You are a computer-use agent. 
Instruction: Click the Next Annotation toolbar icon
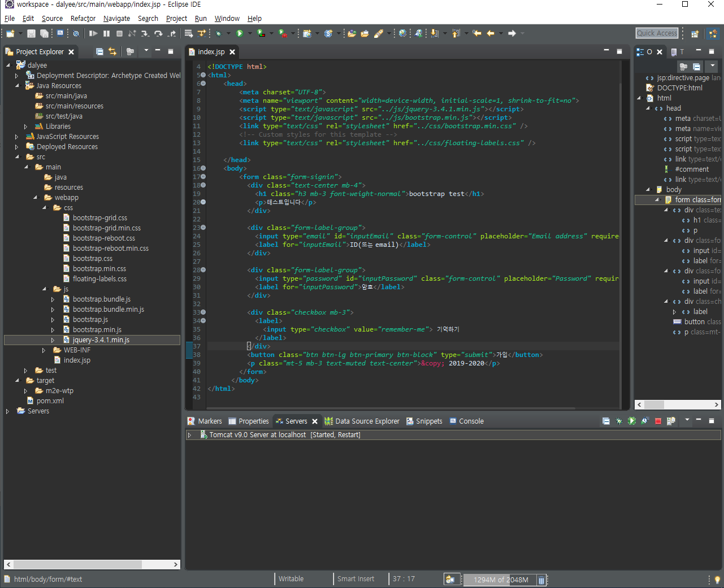pyautogui.click(x=434, y=33)
